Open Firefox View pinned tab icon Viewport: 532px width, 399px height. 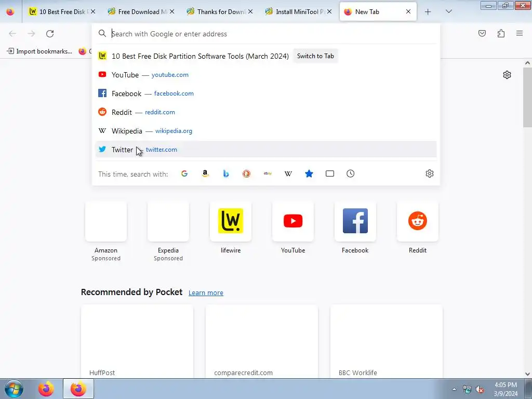(x=10, y=12)
